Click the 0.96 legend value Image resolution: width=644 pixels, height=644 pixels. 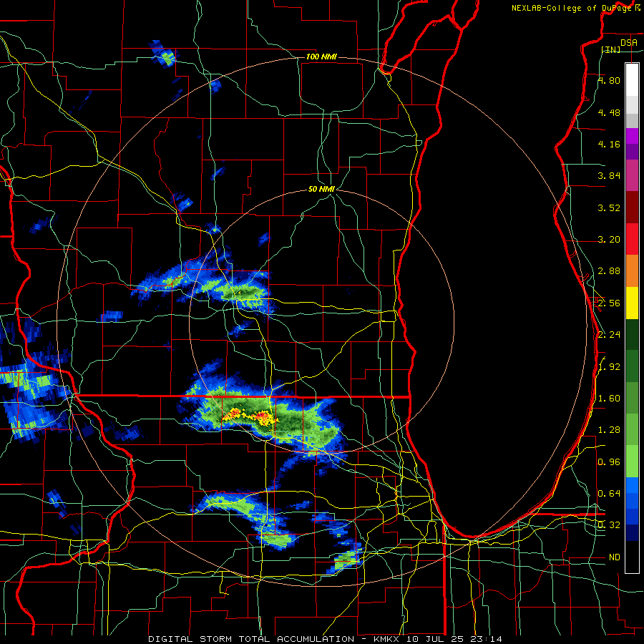click(609, 462)
